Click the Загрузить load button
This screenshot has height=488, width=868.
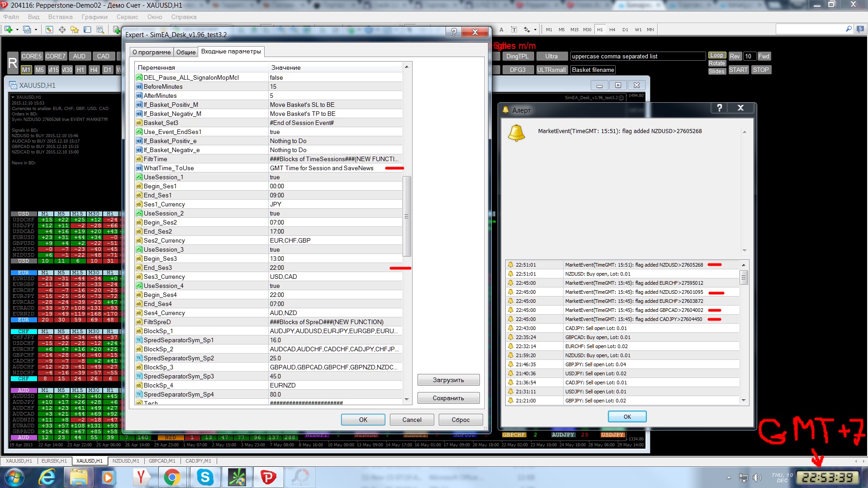(x=448, y=380)
